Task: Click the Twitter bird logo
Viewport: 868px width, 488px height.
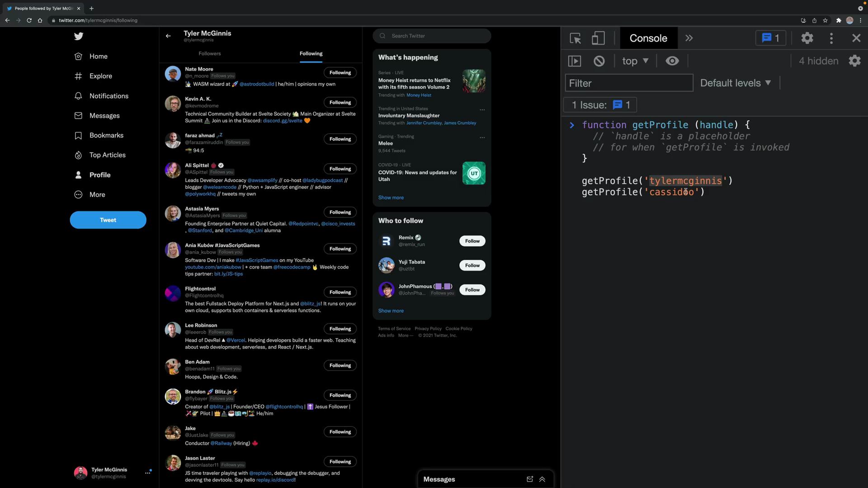Action: pyautogui.click(x=79, y=36)
